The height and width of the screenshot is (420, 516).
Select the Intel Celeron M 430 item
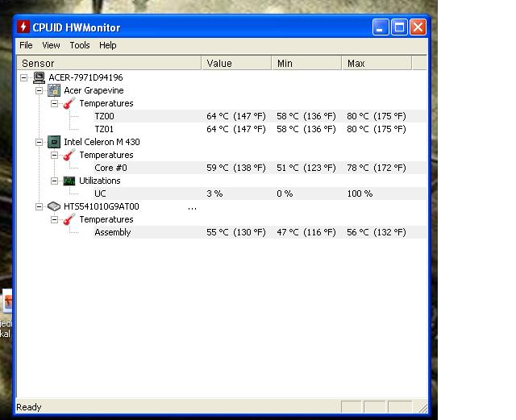[x=102, y=142]
